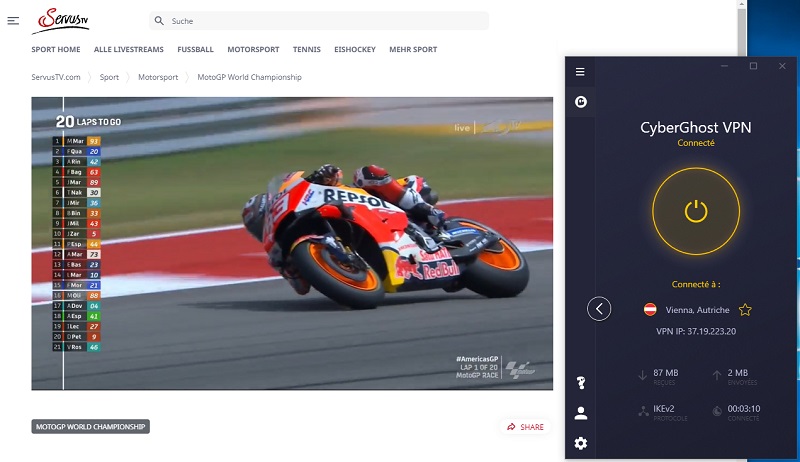The image size is (800, 462).
Task: Go to MOTORSPORT section
Action: click(253, 49)
